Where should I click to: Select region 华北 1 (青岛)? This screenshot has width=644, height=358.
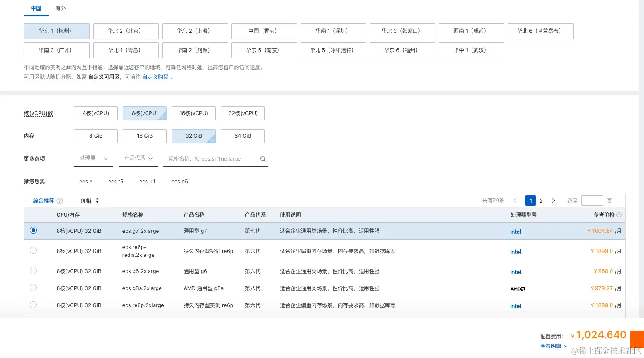[126, 50]
